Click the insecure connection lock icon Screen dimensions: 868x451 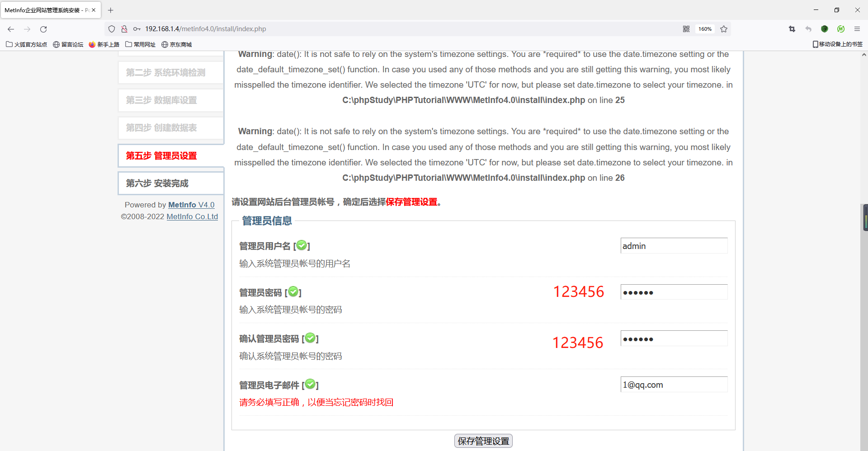pos(124,29)
